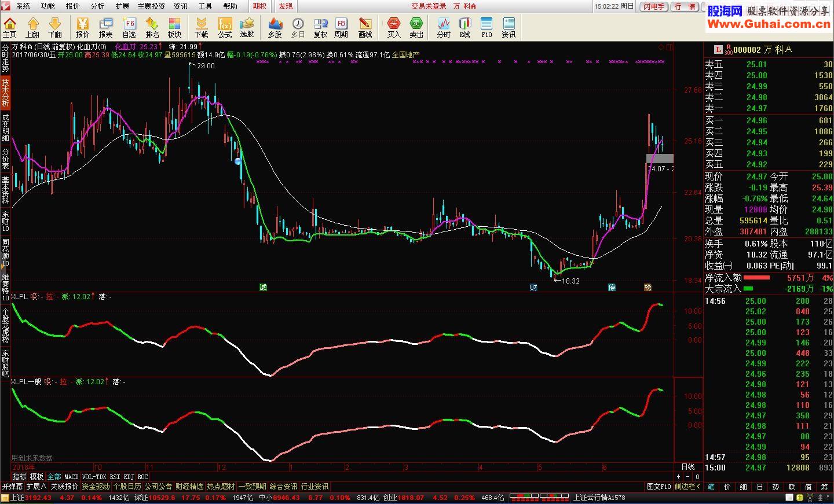Expand the 扩展∧ panel

pyautogui.click(x=36, y=487)
